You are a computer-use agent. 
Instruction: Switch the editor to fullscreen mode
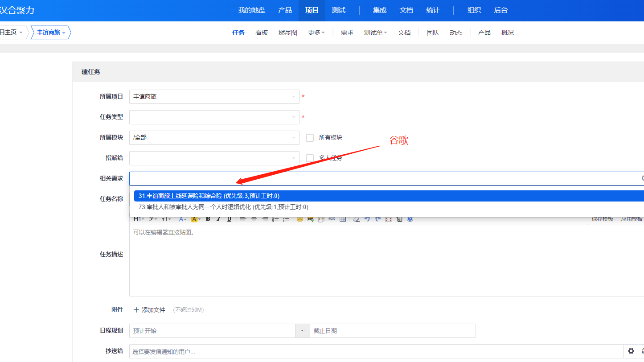[x=389, y=219]
